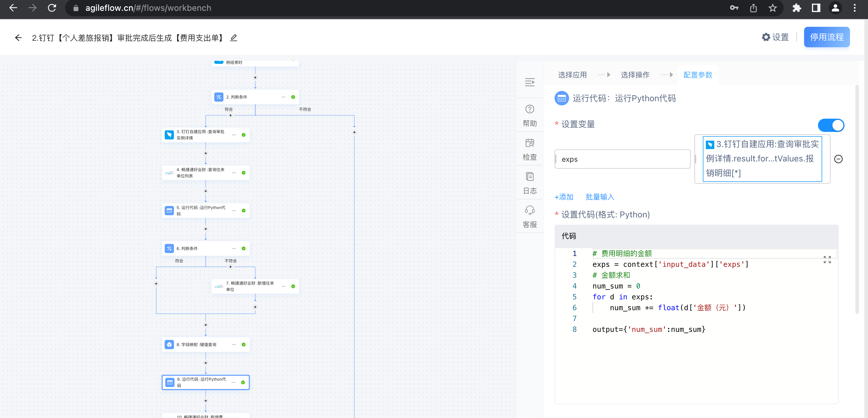This screenshot has width=868, height=418.
Task: Click the variable value field with 报销明细[*]
Action: pos(762,159)
